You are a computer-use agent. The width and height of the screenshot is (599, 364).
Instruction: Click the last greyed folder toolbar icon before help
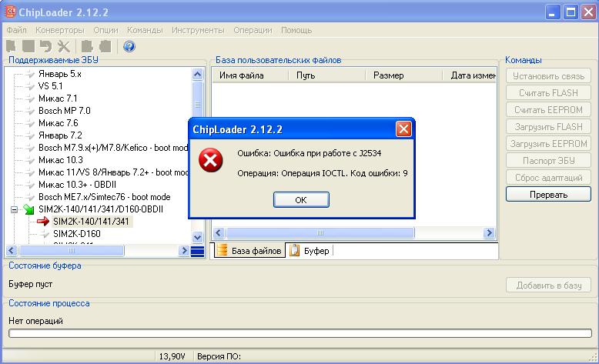click(x=105, y=46)
